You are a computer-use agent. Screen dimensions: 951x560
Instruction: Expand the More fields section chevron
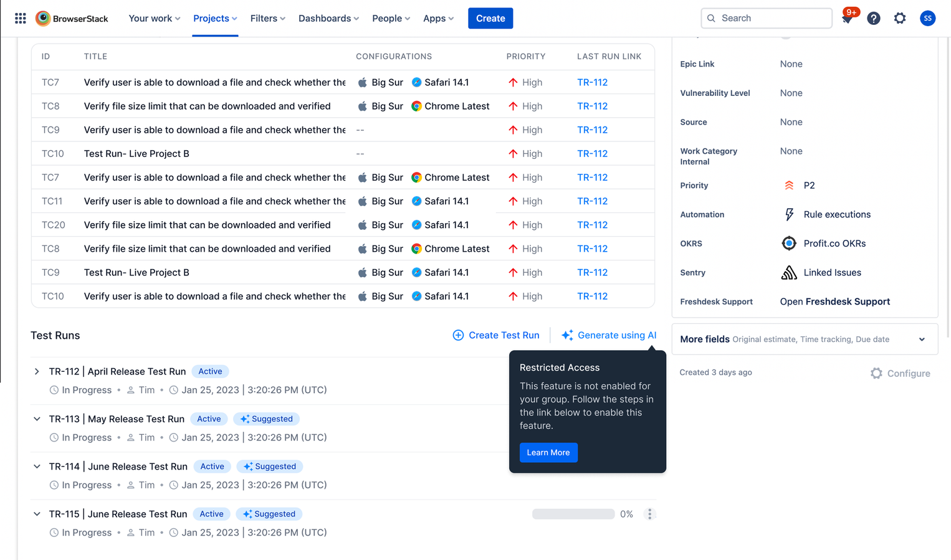coord(922,339)
